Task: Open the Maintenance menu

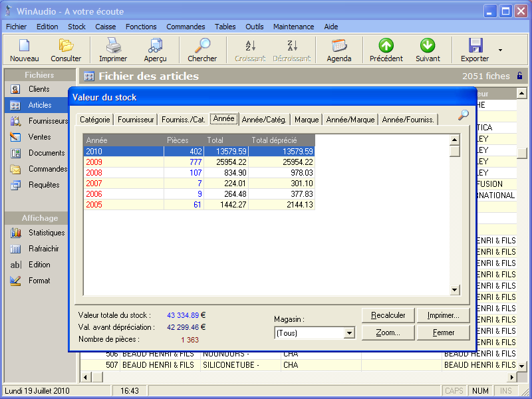Action: click(x=293, y=27)
